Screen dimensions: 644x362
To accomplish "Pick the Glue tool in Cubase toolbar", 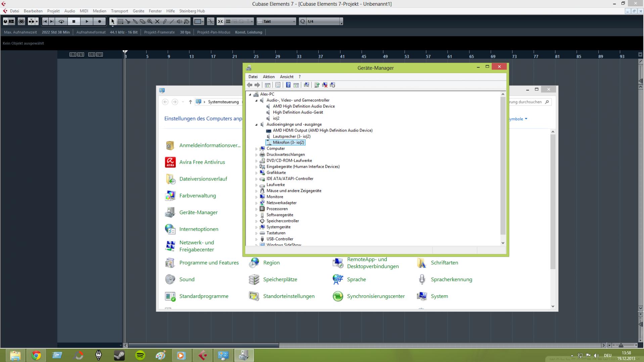I will tap(135, 21).
